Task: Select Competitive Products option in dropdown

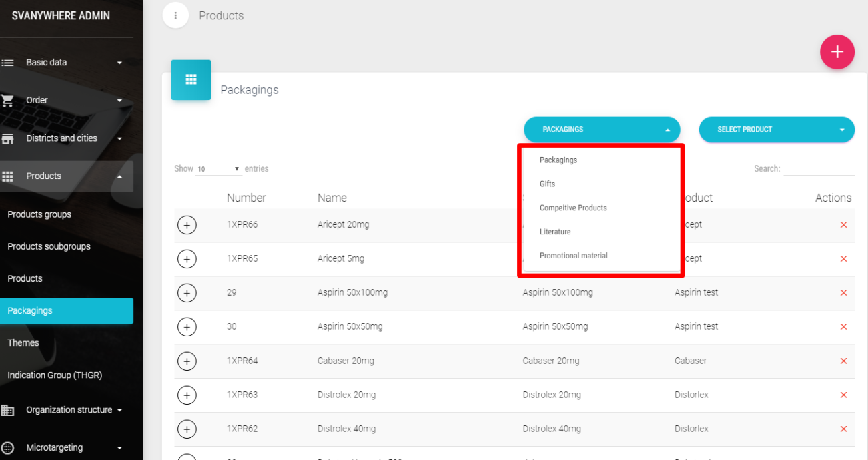Action: (x=573, y=208)
